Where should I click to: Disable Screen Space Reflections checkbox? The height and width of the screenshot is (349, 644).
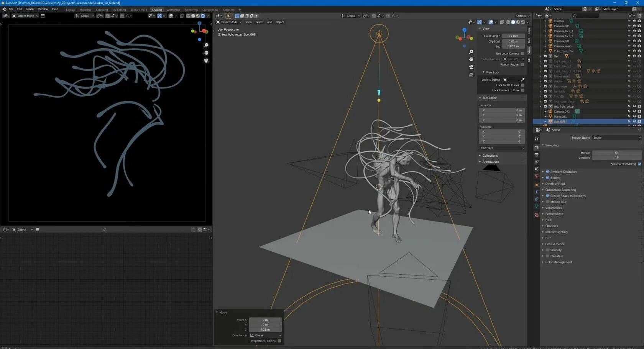tap(547, 196)
